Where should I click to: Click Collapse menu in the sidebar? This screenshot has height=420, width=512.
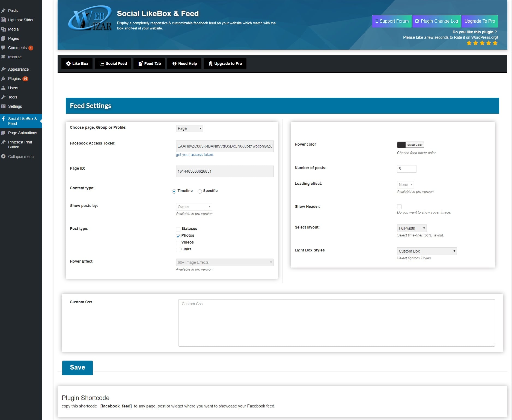[x=21, y=157]
